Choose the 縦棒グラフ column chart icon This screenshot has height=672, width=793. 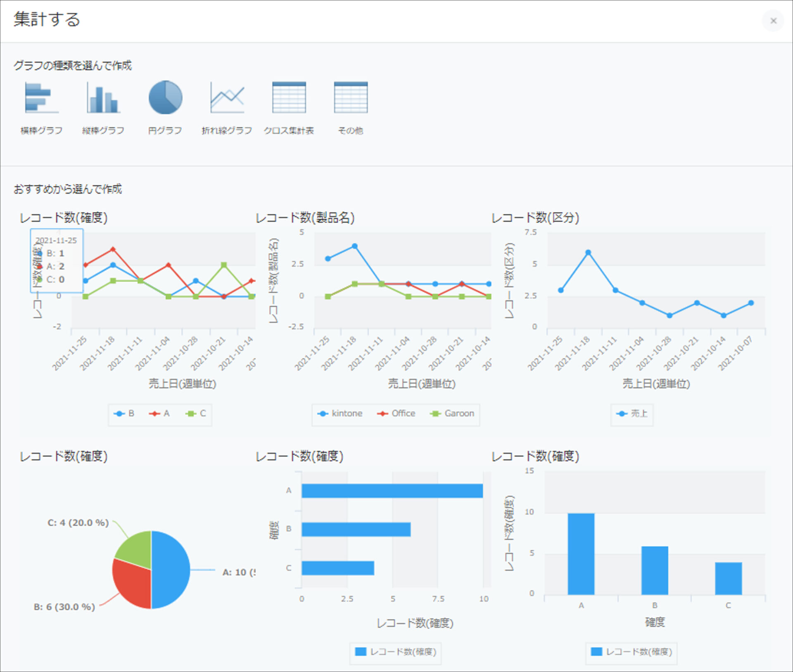coord(103,98)
